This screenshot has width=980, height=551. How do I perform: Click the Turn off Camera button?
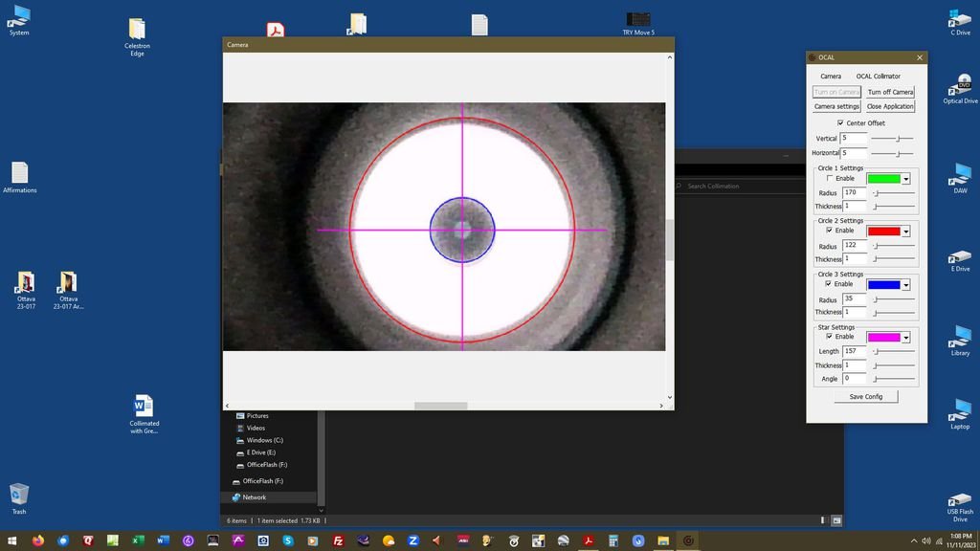(x=890, y=92)
